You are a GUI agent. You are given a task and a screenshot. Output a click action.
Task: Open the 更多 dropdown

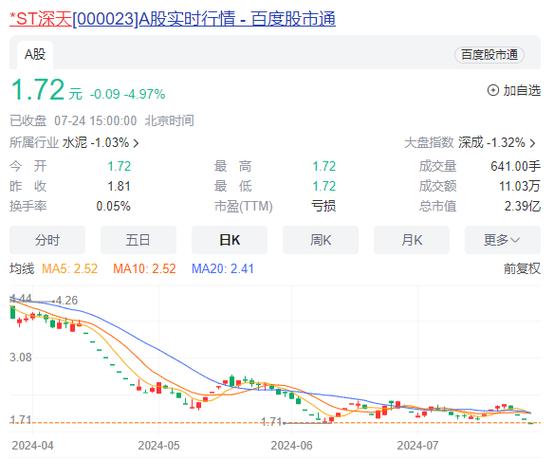pos(503,240)
